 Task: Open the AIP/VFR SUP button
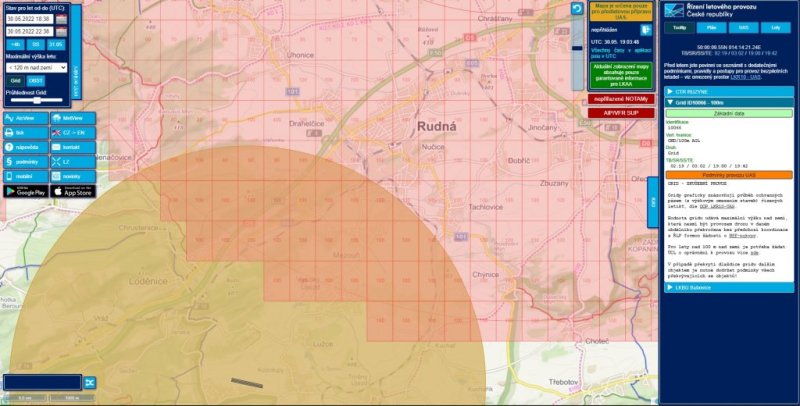click(x=621, y=113)
